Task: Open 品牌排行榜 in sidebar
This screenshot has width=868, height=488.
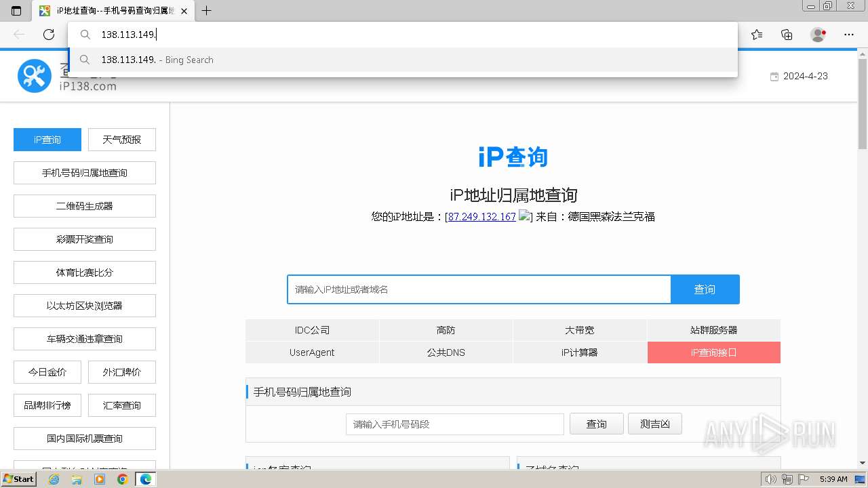Action: pyautogui.click(x=47, y=405)
